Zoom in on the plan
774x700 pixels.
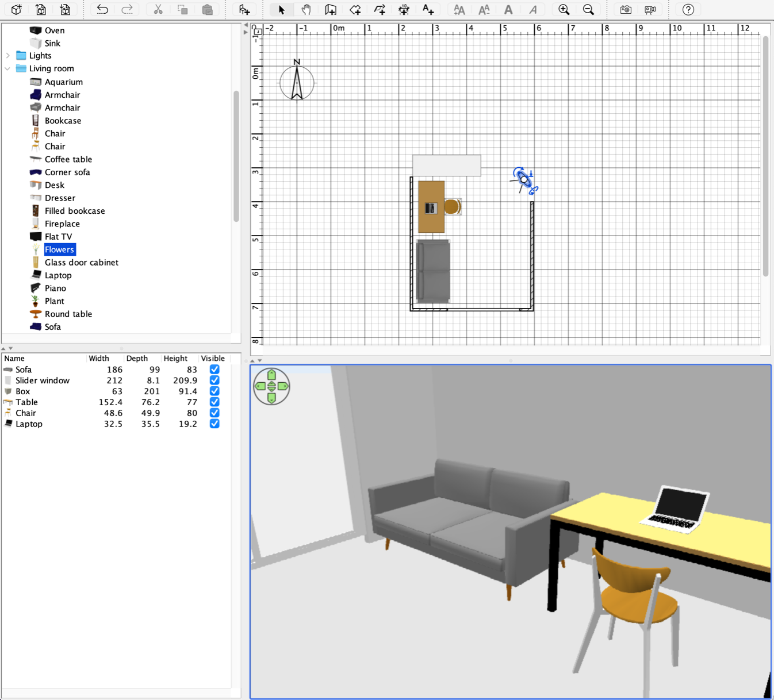(564, 10)
